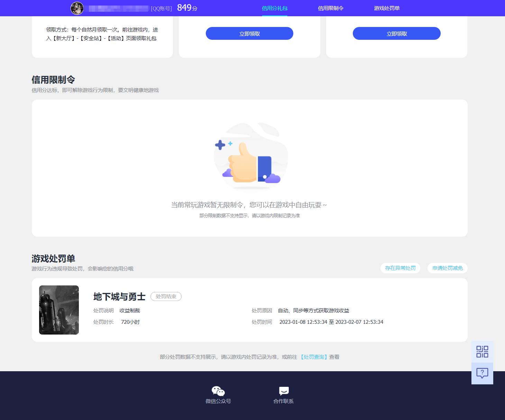Click the 处罚结束 status badge
The height and width of the screenshot is (420, 505).
166,296
